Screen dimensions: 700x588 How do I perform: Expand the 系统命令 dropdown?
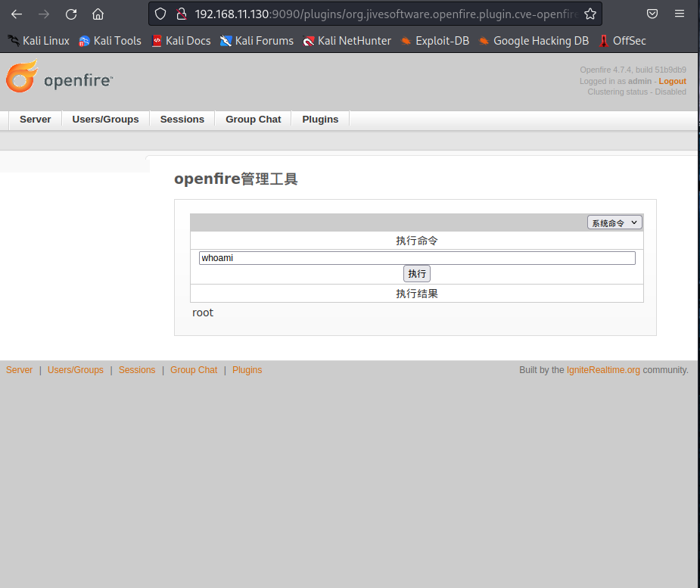point(614,222)
